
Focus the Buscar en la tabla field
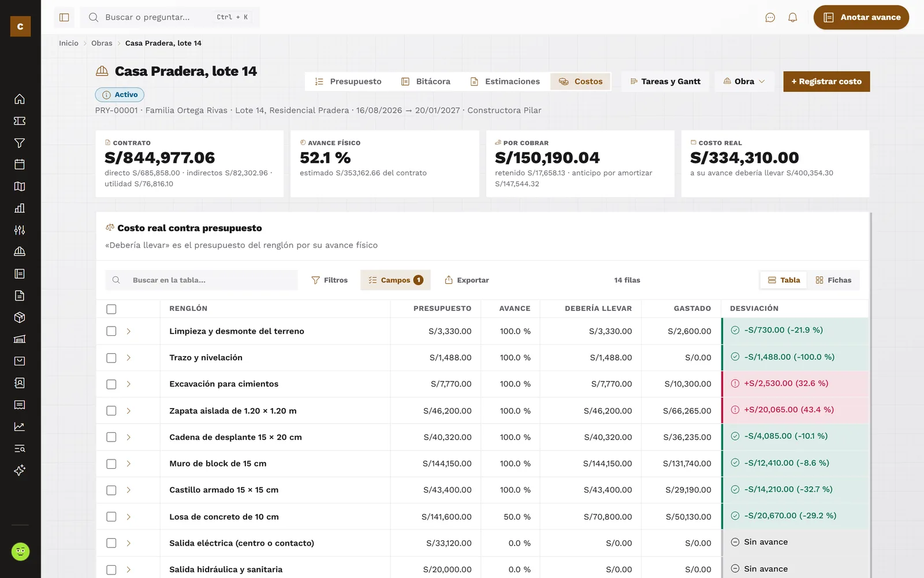pyautogui.click(x=202, y=280)
